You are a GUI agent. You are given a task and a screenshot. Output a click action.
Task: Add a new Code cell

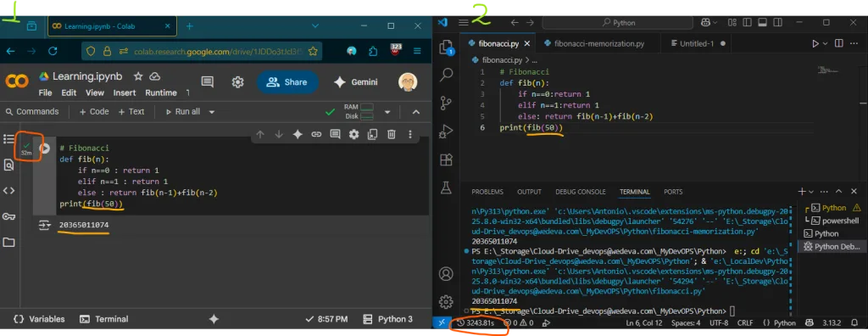(x=94, y=111)
